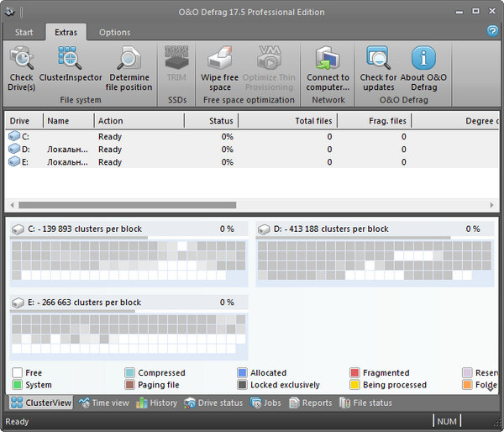Open the Jobs tab
The width and height of the screenshot is (504, 432).
[265, 403]
